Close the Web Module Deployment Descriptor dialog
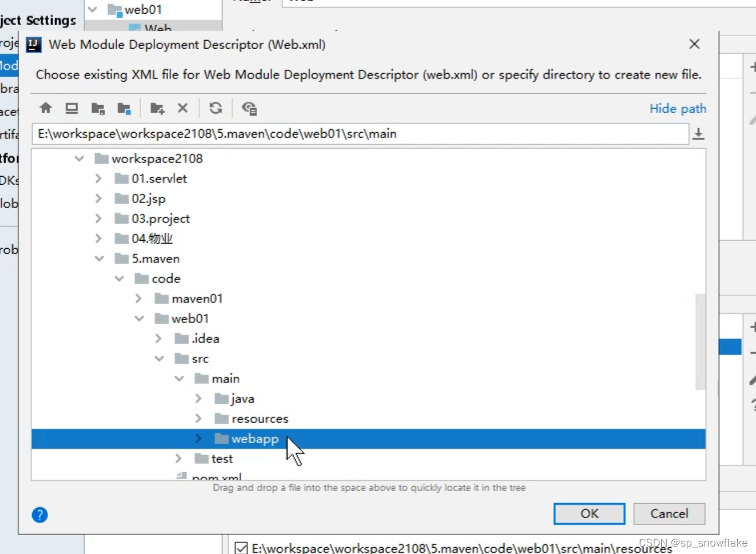This screenshot has height=554, width=756. (x=694, y=44)
